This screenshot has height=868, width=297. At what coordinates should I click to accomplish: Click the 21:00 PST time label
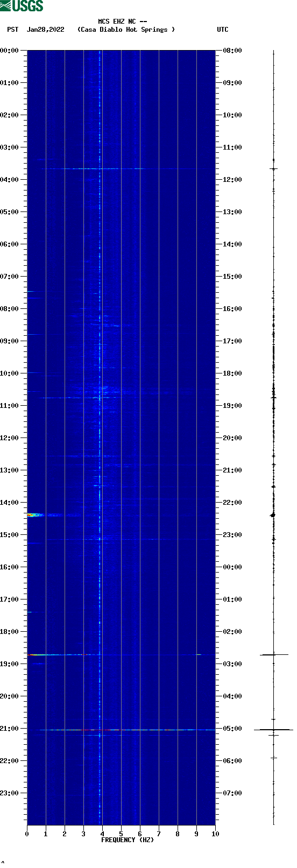pyautogui.click(x=10, y=729)
